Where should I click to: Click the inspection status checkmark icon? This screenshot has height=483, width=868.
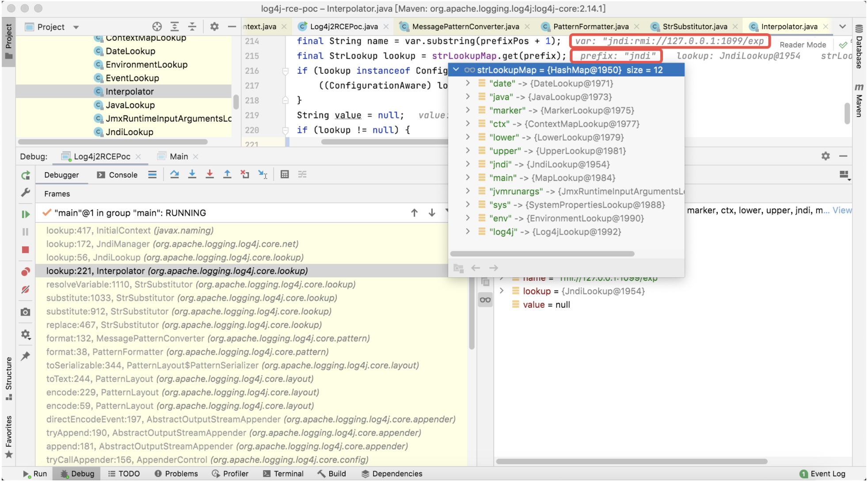(x=843, y=45)
